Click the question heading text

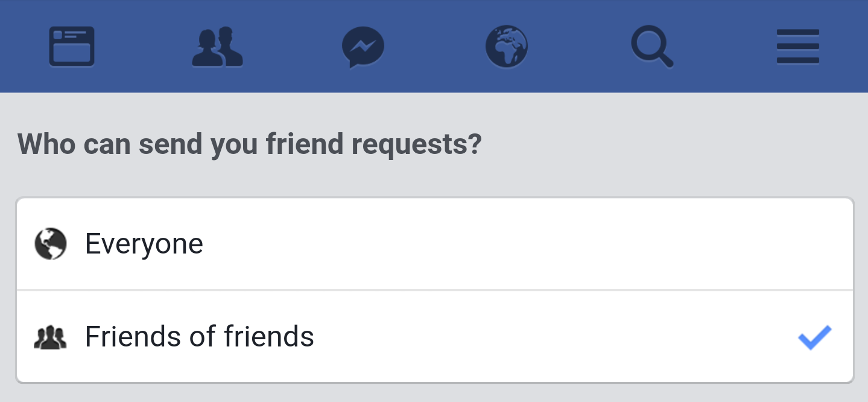pos(250,144)
